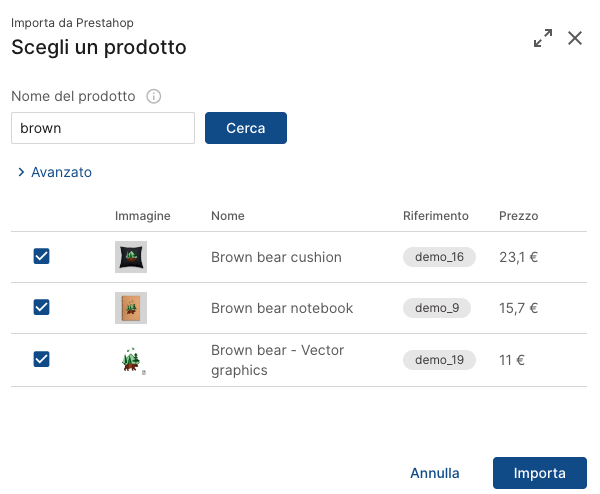Expand the Avanzato section
This screenshot has width=600, height=494.
(x=55, y=172)
